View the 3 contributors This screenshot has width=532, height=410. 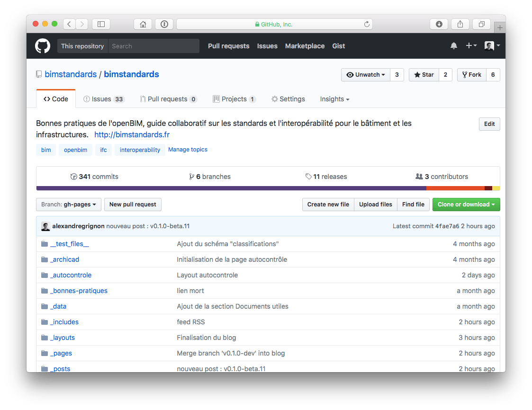coord(442,177)
